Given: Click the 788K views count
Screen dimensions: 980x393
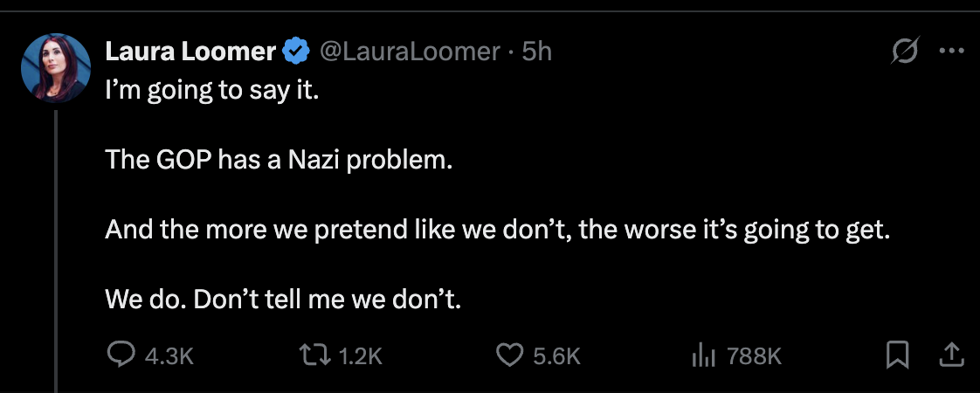Looking at the screenshot, I should pos(753,355).
